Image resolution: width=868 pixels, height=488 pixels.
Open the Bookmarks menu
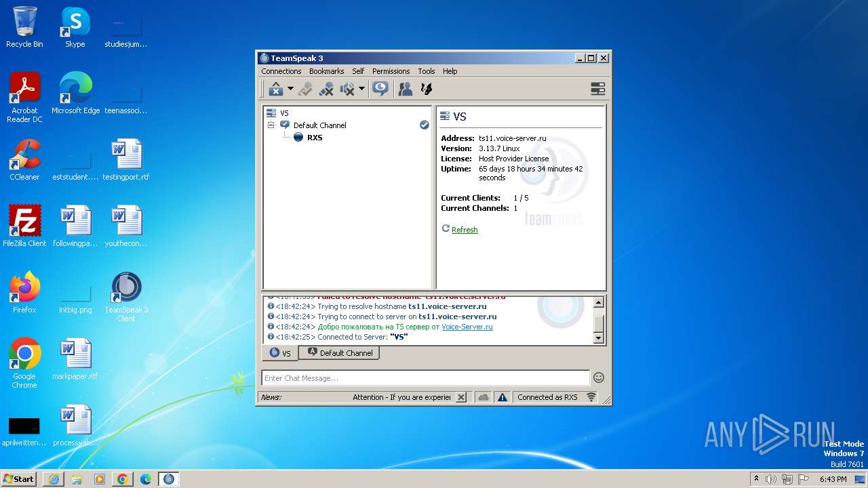pyautogui.click(x=326, y=71)
